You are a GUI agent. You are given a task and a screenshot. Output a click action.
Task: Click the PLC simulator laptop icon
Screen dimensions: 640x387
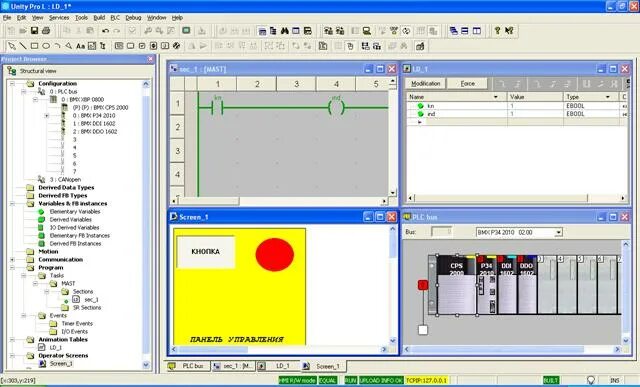367,31
